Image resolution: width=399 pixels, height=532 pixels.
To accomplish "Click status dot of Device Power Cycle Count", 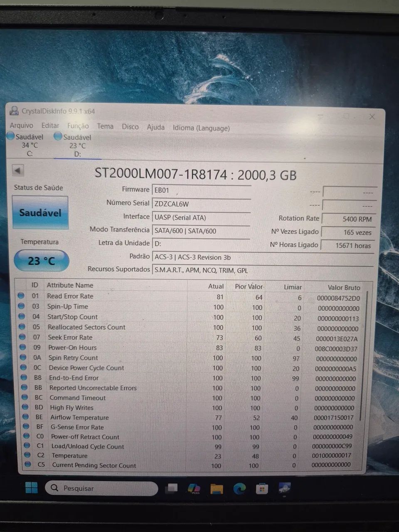I will tap(24, 367).
